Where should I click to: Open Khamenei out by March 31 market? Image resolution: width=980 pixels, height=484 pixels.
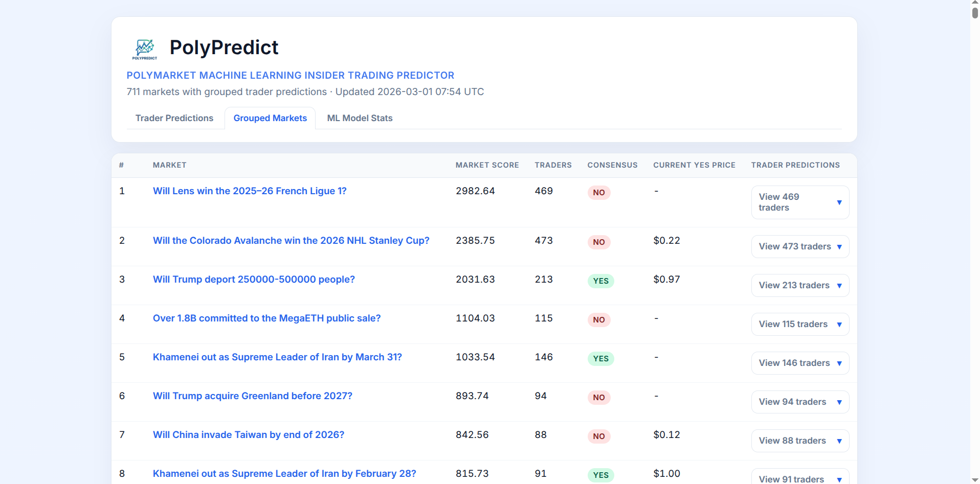click(x=277, y=357)
